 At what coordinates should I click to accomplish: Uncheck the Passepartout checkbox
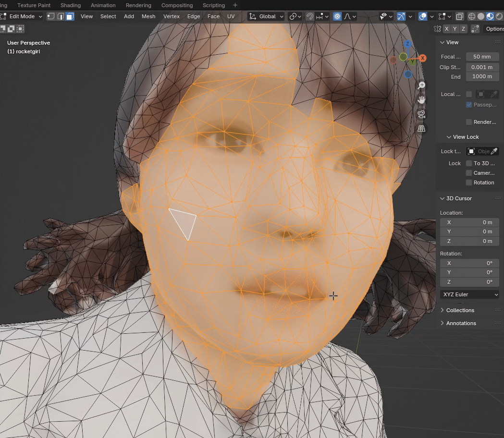469,105
